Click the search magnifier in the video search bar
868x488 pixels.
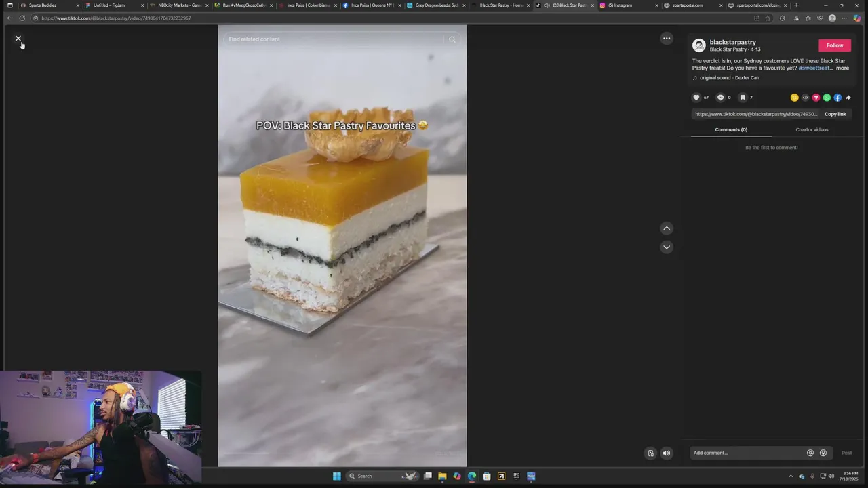[452, 39]
